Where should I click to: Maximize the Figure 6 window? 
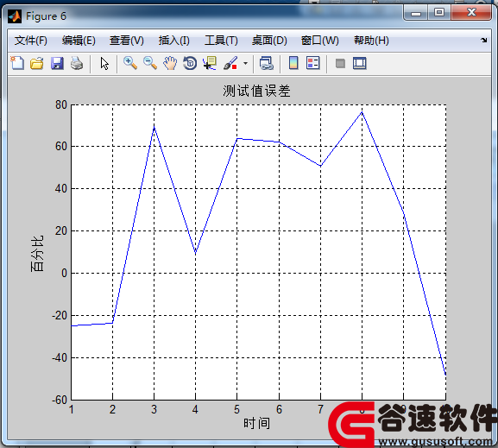tap(439, 13)
